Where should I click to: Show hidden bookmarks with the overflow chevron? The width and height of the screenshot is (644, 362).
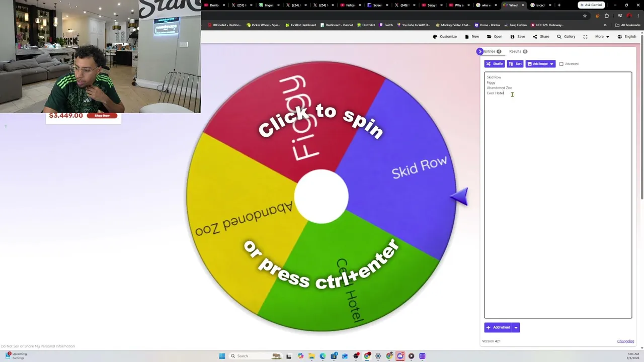coord(605,25)
